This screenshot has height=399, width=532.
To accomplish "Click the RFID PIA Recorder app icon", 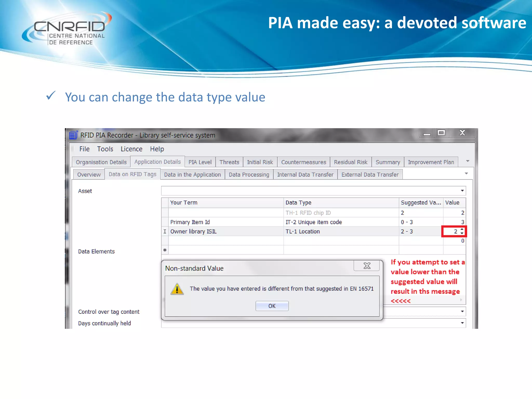I will pos(74,135).
